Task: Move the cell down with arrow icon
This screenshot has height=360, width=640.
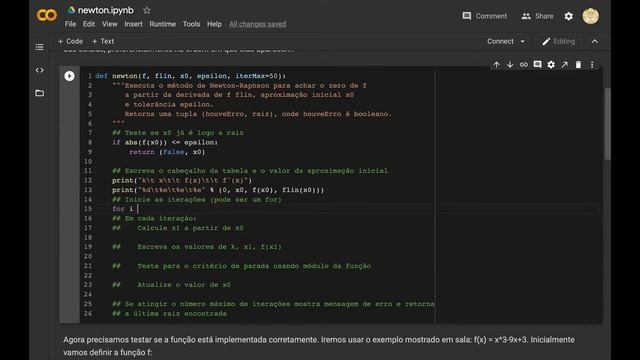Action: pyautogui.click(x=510, y=64)
